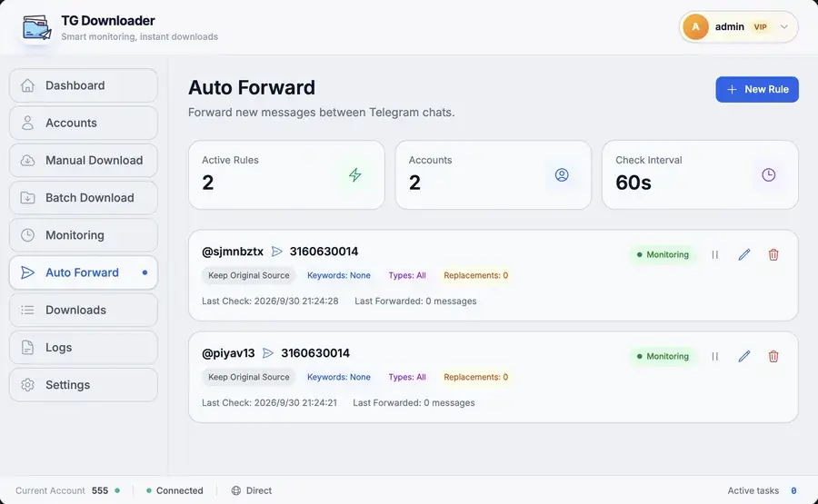Image resolution: width=818 pixels, height=504 pixels.
Task: Click the Monitoring clock icon in the sidebar
Action: tap(27, 235)
